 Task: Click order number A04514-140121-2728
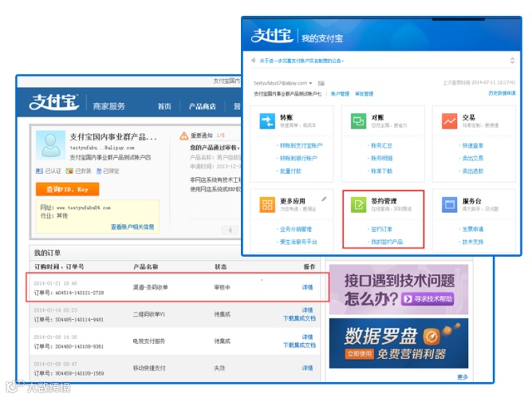[x=80, y=293]
